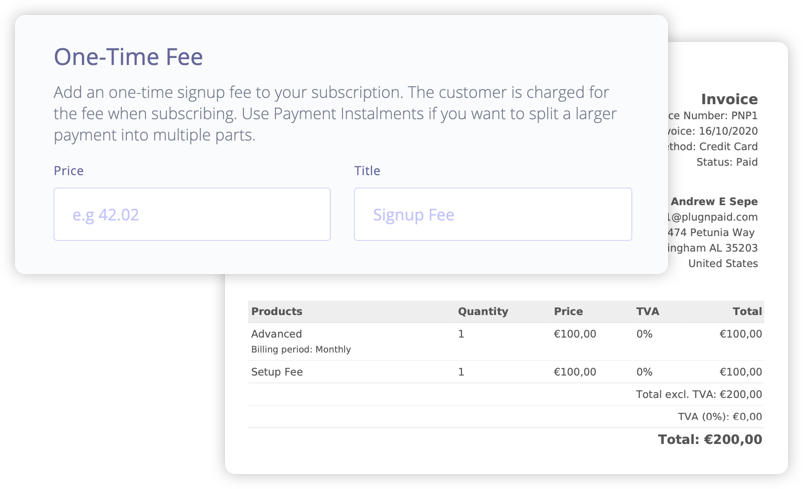Screen dimensions: 803x489
Task: Click the plugnpaid.com email address
Action: 714,217
